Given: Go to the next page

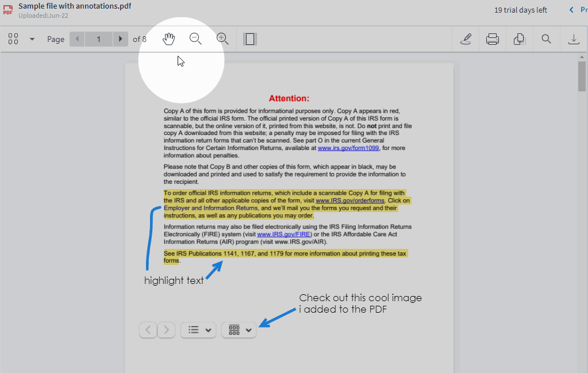Looking at the screenshot, I should pos(120,39).
